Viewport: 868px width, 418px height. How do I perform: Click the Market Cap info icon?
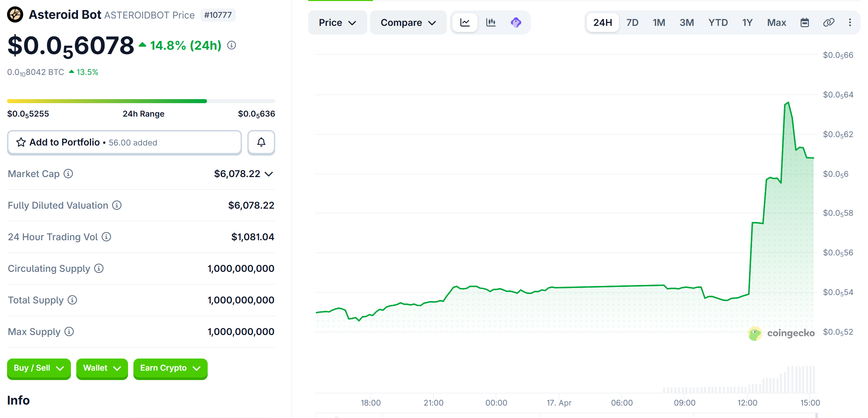[x=69, y=174]
